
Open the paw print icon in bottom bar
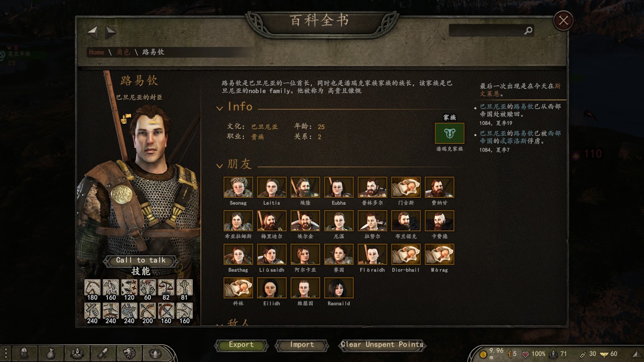tap(76, 353)
